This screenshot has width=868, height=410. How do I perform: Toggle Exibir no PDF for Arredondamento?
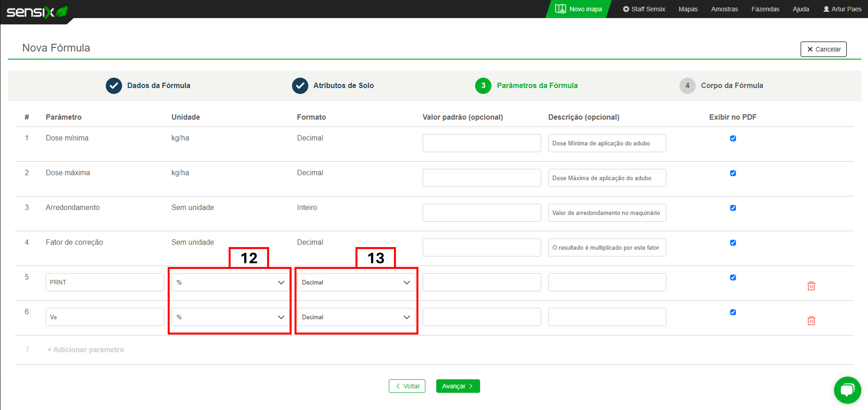pos(732,208)
